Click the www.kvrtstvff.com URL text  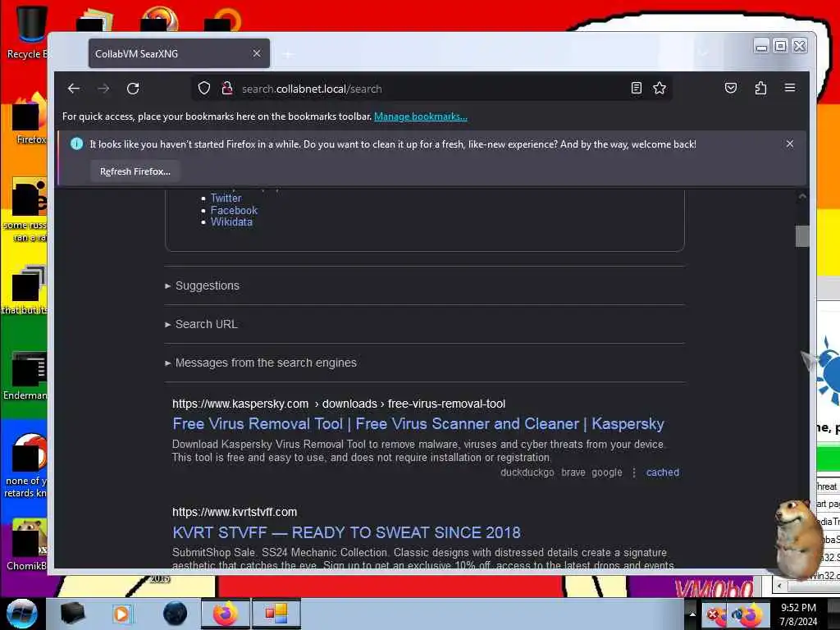tap(234, 512)
